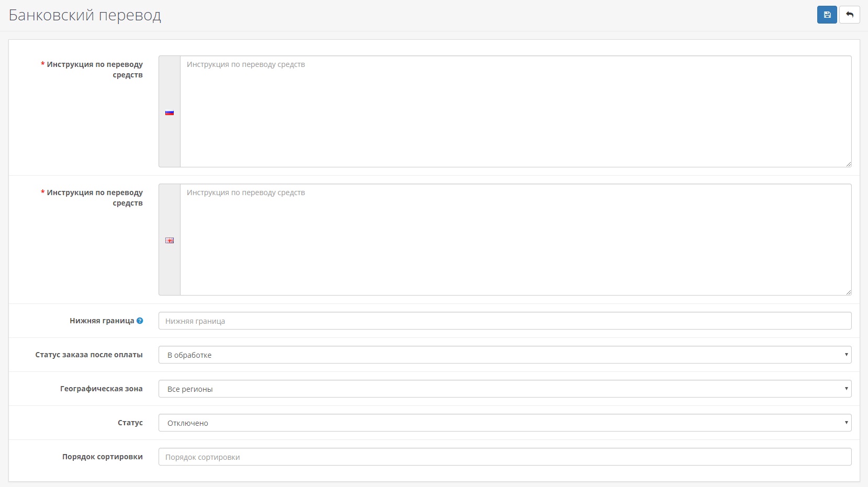Open the Статус dropdown showing Отключено
The width and height of the screenshot is (868, 487).
[504, 423]
